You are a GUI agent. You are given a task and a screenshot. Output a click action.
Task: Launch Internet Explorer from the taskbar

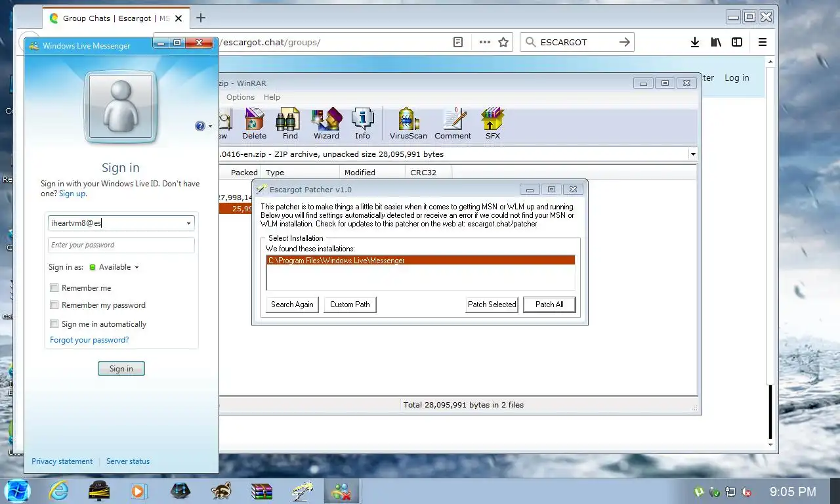(x=58, y=491)
